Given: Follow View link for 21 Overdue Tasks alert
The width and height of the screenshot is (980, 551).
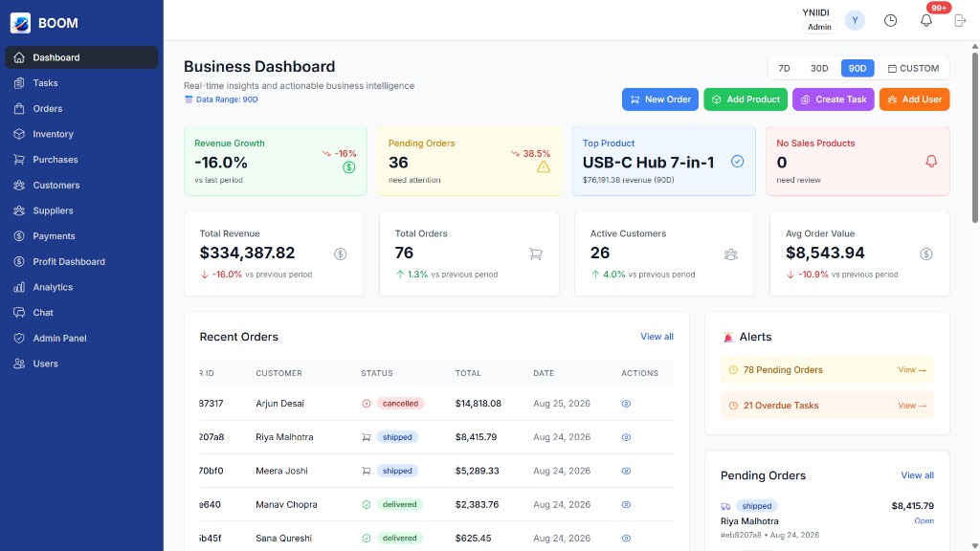Looking at the screenshot, I should [x=912, y=406].
